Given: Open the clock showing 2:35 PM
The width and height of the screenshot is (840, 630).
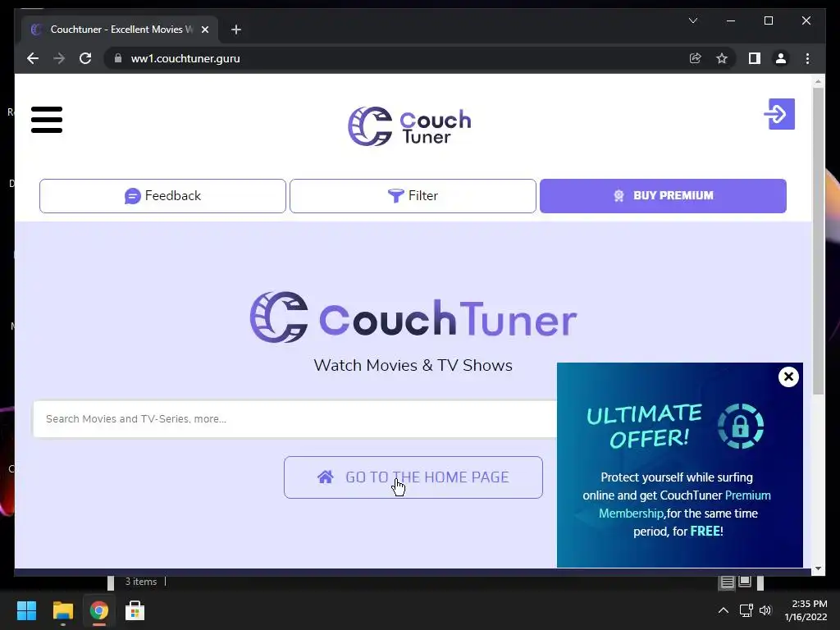Looking at the screenshot, I should 806,610.
